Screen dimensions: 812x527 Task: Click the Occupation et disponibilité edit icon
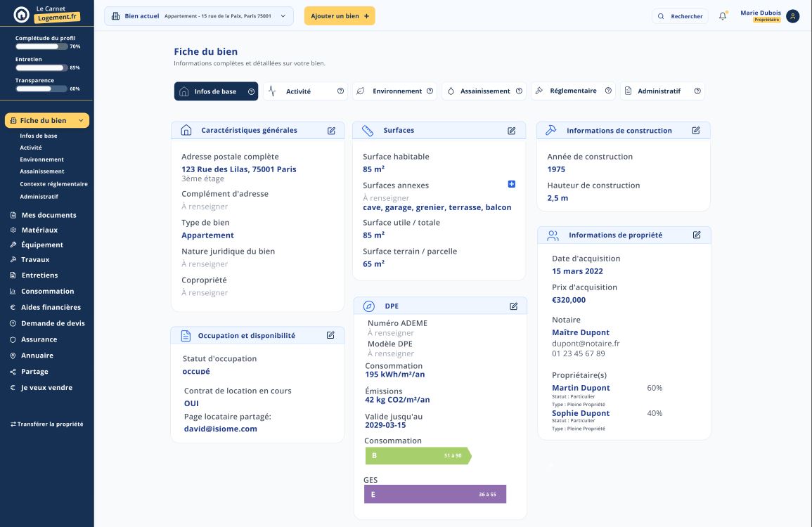tap(330, 335)
